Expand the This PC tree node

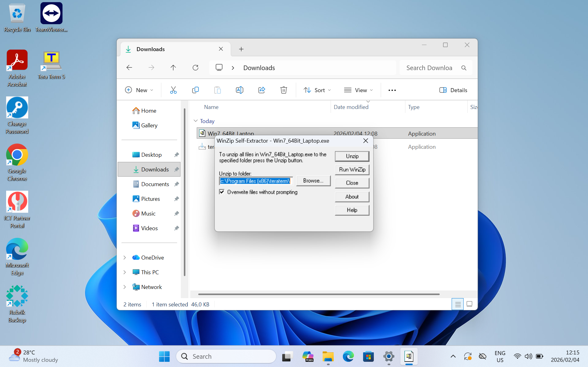[125, 272]
